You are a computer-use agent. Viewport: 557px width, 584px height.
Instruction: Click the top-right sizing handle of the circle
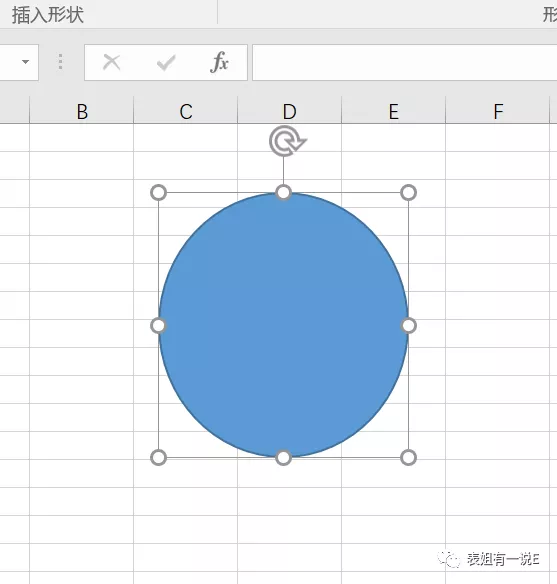point(408,193)
